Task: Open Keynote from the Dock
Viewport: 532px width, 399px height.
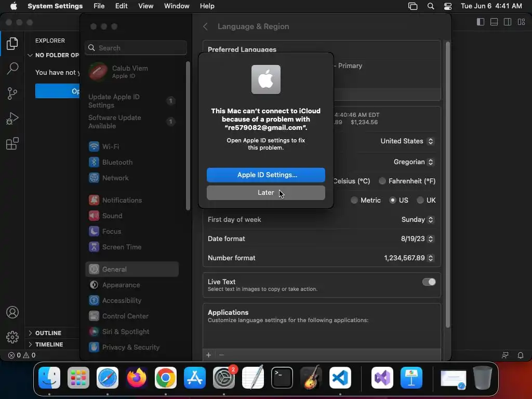Action: (x=411, y=378)
